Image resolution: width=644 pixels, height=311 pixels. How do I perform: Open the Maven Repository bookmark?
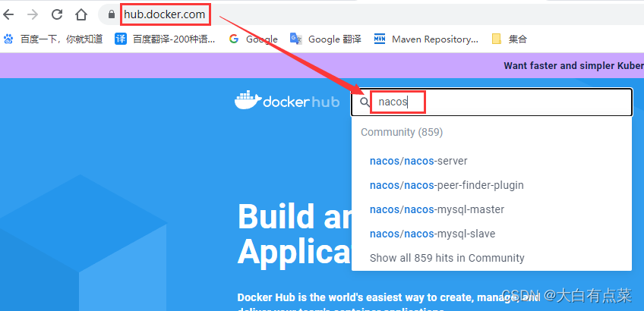pos(426,39)
